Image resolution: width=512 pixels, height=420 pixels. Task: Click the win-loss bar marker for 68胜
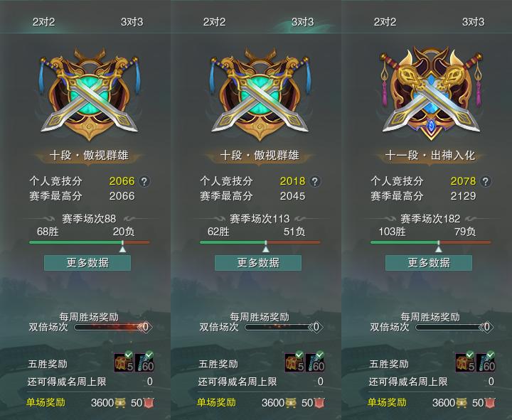click(122, 247)
